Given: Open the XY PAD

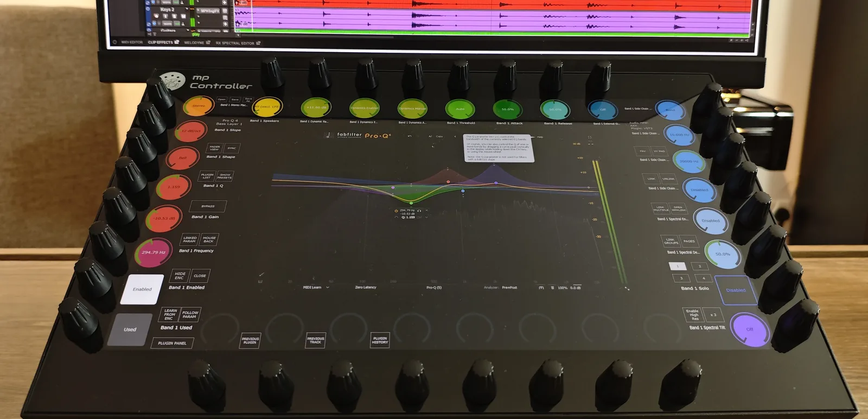Looking at the screenshot, I should (x=659, y=151).
